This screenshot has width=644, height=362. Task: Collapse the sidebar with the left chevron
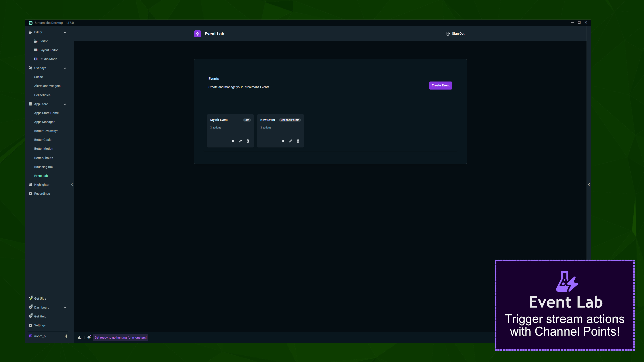[72, 184]
